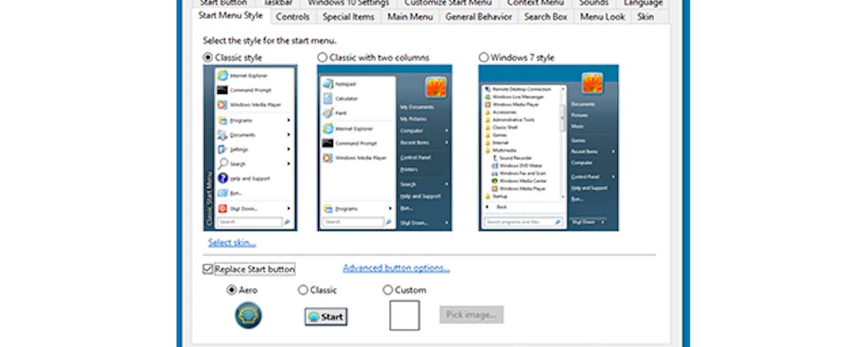Image resolution: width=868 pixels, height=347 pixels.
Task: Open the Special Items tab
Action: click(349, 17)
